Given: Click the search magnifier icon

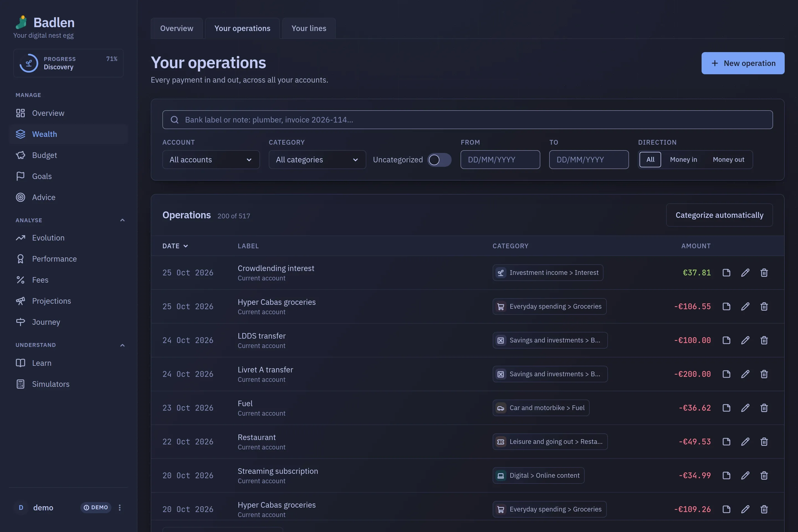Looking at the screenshot, I should point(174,120).
